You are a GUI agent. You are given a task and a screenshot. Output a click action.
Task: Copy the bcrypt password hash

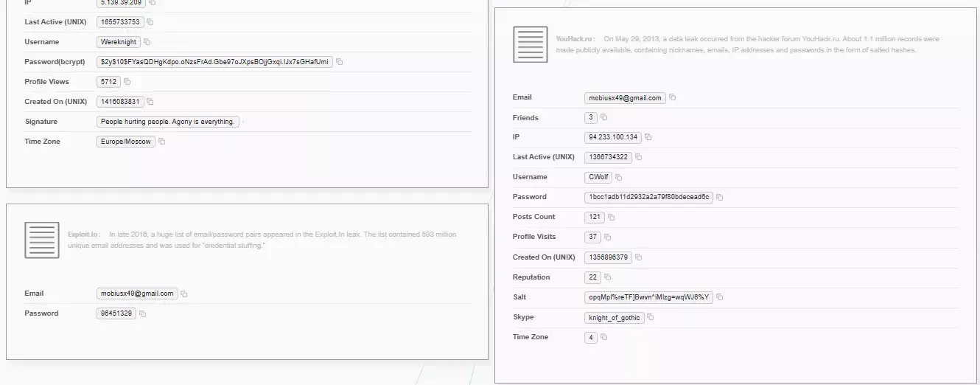click(340, 62)
